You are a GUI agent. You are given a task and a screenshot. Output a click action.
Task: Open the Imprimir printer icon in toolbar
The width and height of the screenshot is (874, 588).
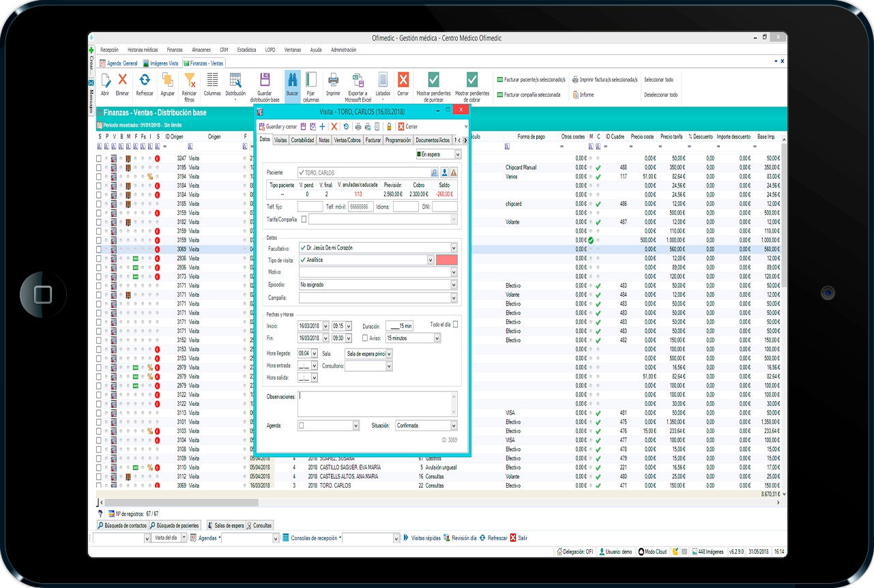[333, 80]
